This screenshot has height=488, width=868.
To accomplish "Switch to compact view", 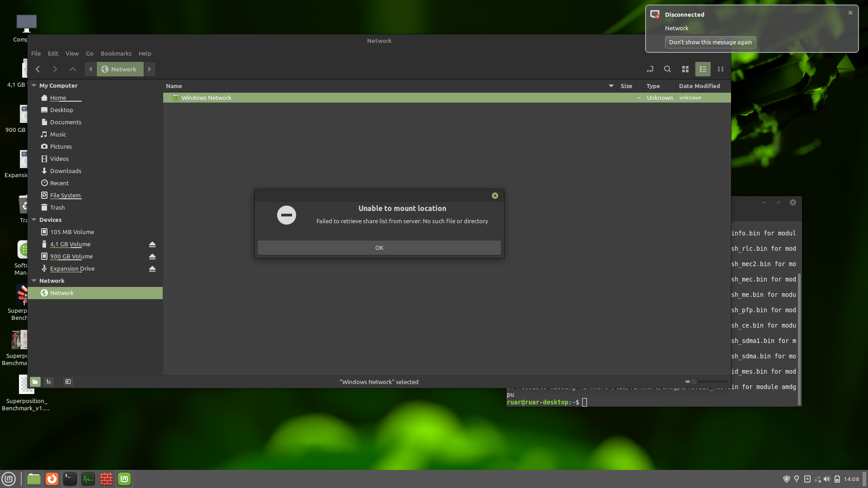I will coord(721,69).
